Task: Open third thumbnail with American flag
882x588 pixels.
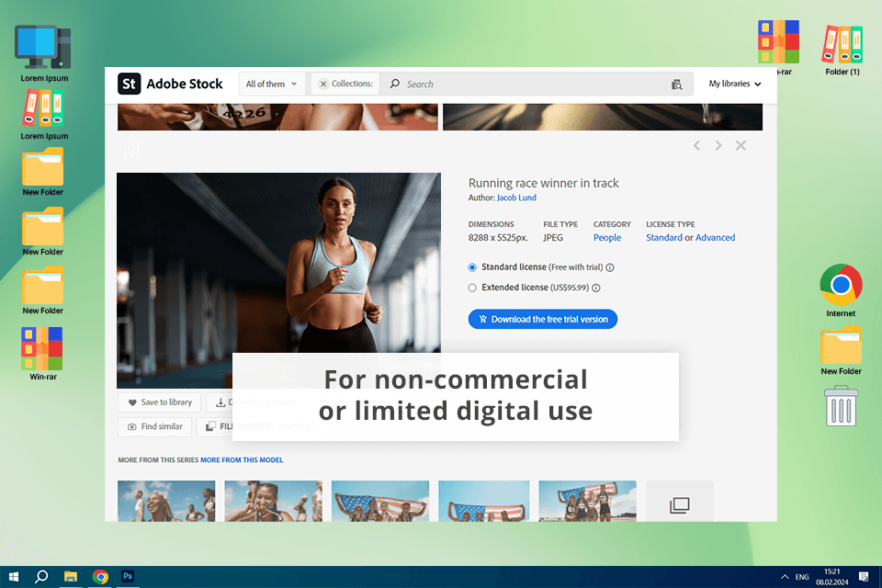Action: pos(380,501)
